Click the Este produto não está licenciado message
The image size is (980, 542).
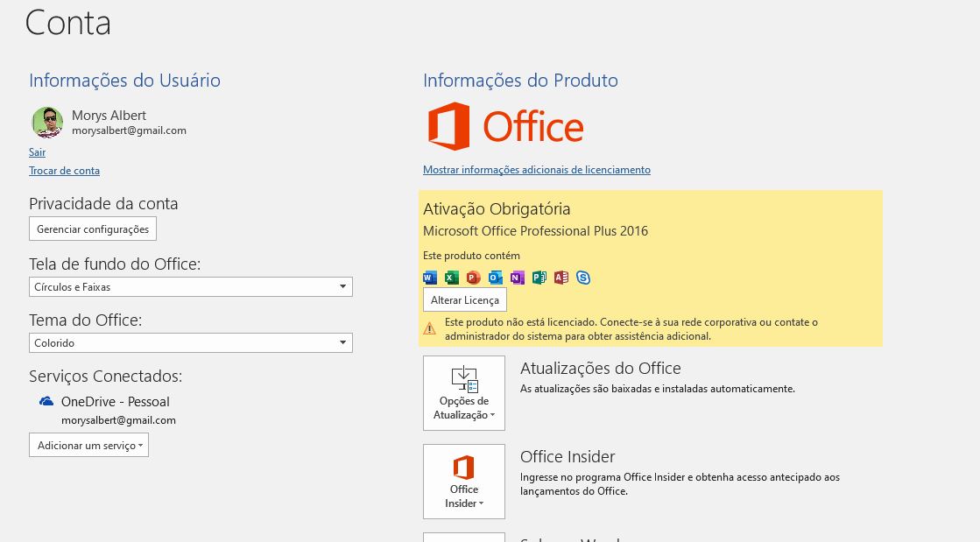(631, 329)
